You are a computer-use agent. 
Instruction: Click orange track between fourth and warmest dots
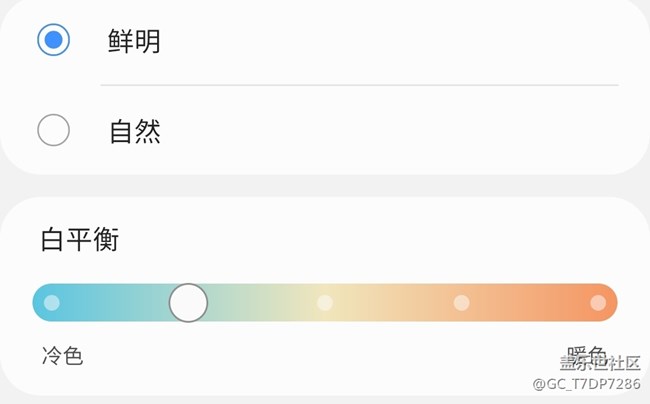pyautogui.click(x=530, y=302)
